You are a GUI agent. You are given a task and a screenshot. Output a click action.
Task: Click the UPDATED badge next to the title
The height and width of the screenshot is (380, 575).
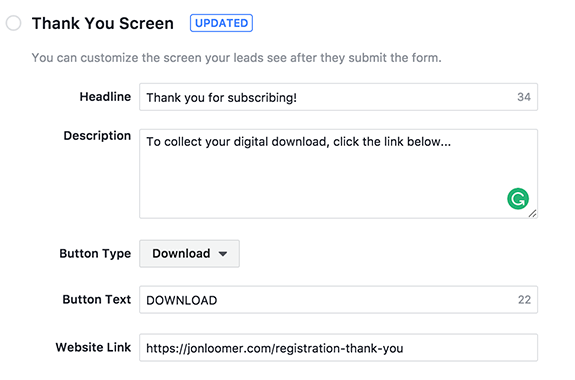[x=221, y=23]
